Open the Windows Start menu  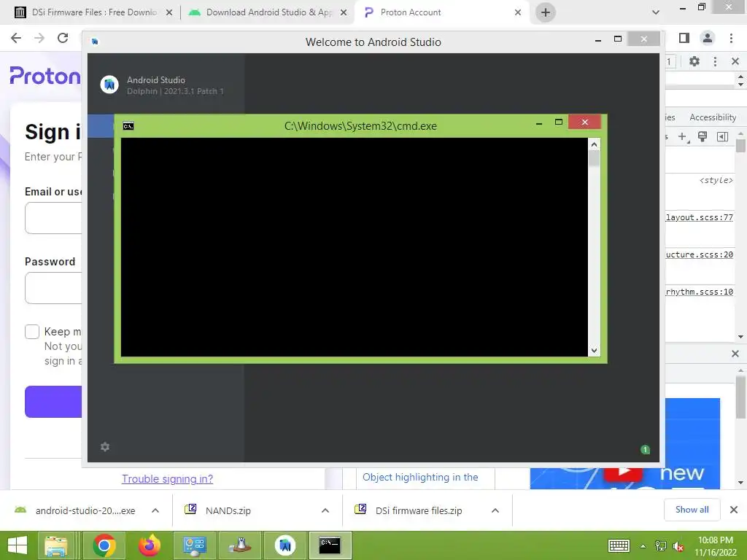pos(18,545)
